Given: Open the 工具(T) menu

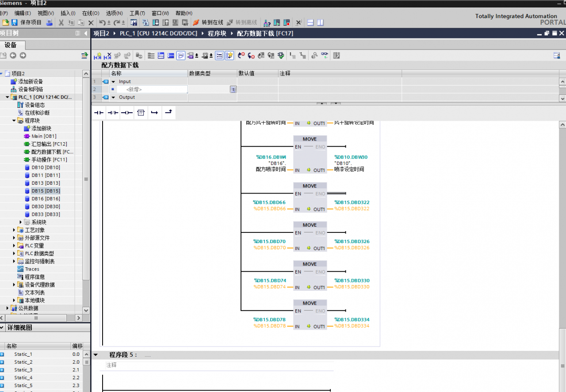Looking at the screenshot, I should pyautogui.click(x=137, y=13).
